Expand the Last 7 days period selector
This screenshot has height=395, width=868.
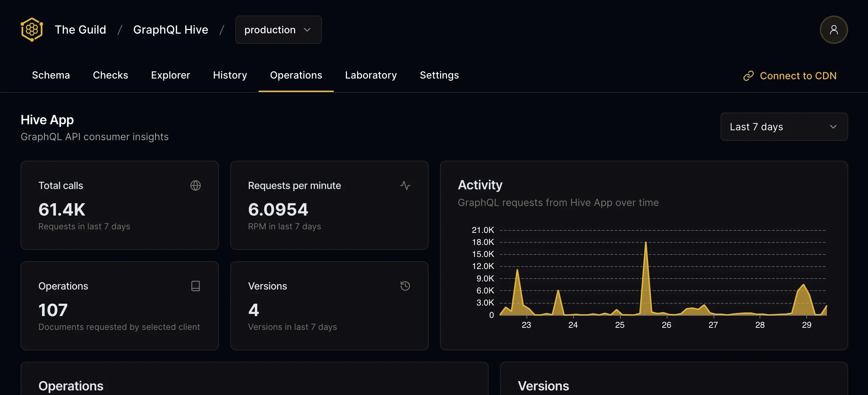(784, 127)
